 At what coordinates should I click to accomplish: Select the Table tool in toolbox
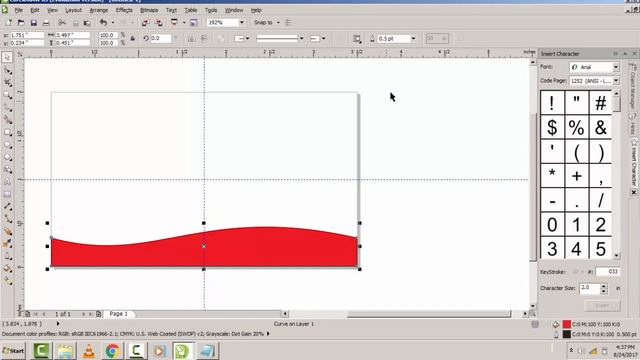point(7,194)
